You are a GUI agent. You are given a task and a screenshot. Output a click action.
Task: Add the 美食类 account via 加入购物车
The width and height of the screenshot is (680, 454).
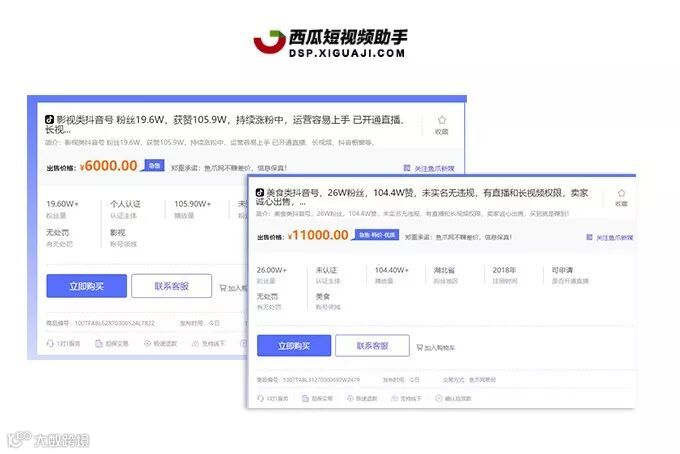click(x=435, y=347)
